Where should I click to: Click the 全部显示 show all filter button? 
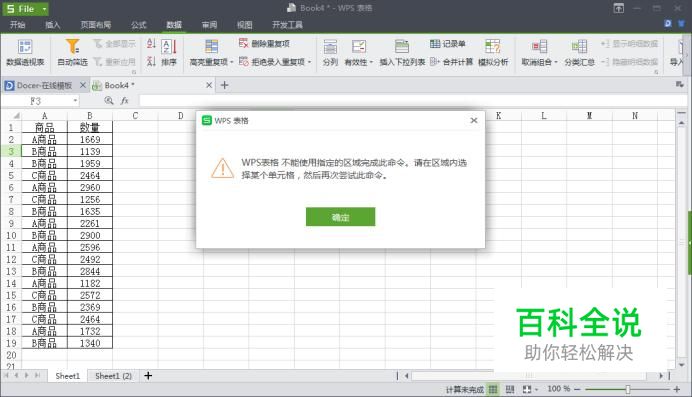pos(114,44)
